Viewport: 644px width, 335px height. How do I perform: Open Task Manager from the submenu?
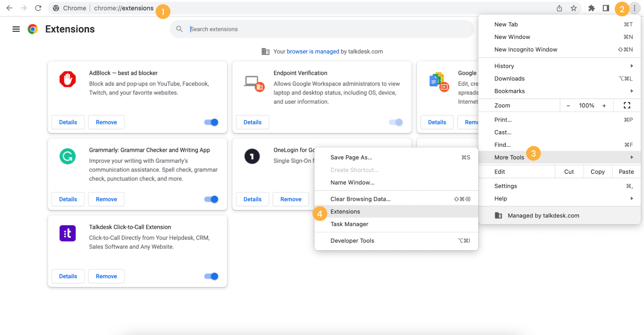(396, 224)
